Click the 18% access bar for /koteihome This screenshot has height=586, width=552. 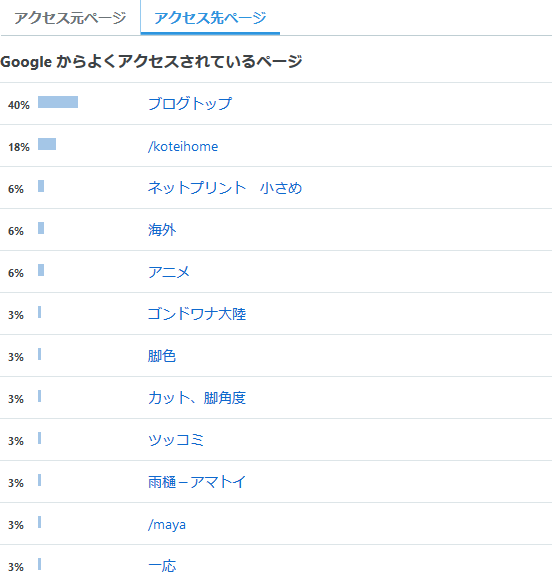point(47,144)
